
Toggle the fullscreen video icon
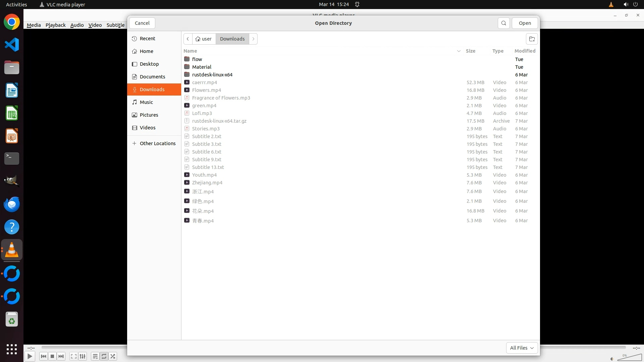click(x=74, y=356)
